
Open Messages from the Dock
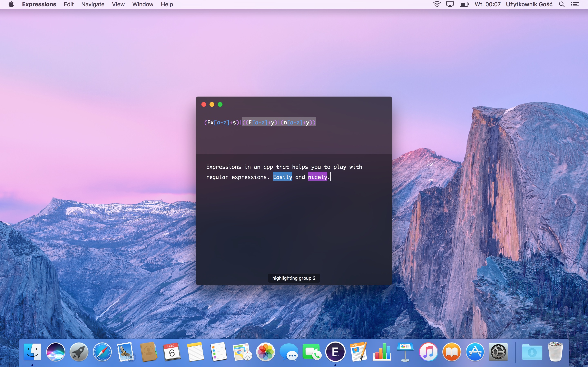pyautogui.click(x=289, y=352)
